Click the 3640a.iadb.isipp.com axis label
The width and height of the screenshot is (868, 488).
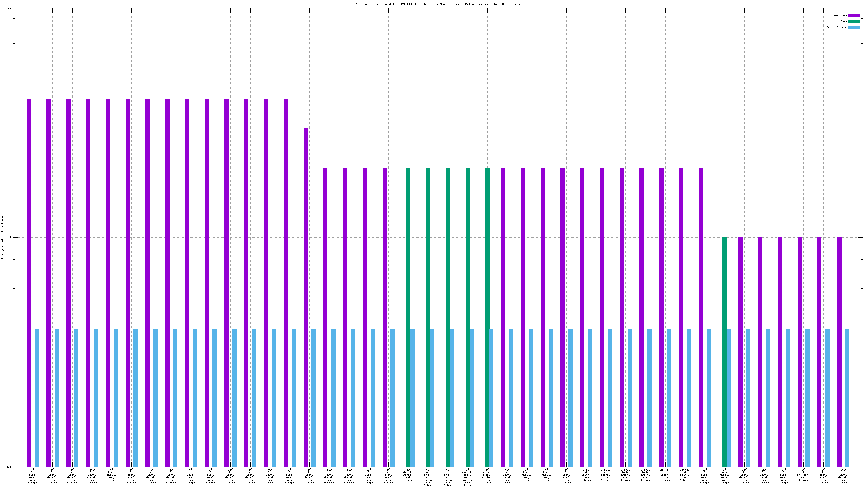tap(685, 474)
